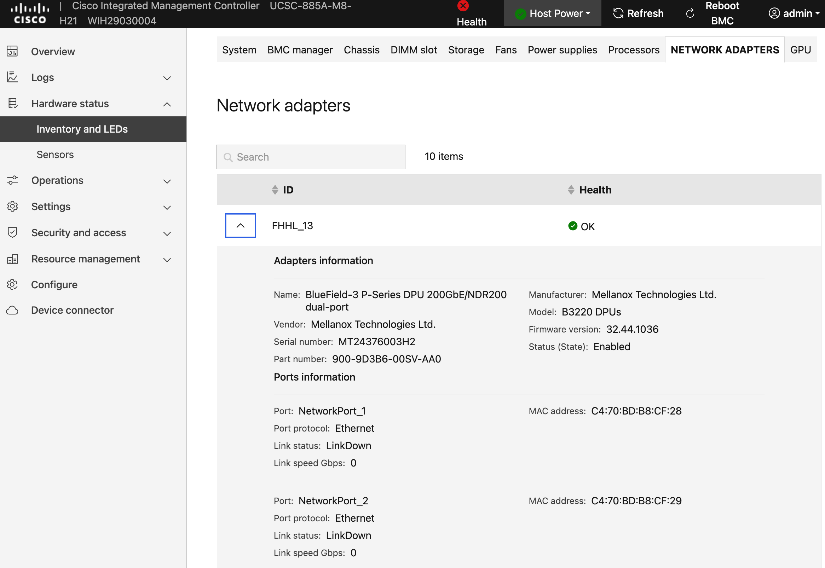Click the Status Enabled value
Image resolution: width=825 pixels, height=568 pixels.
tap(611, 347)
